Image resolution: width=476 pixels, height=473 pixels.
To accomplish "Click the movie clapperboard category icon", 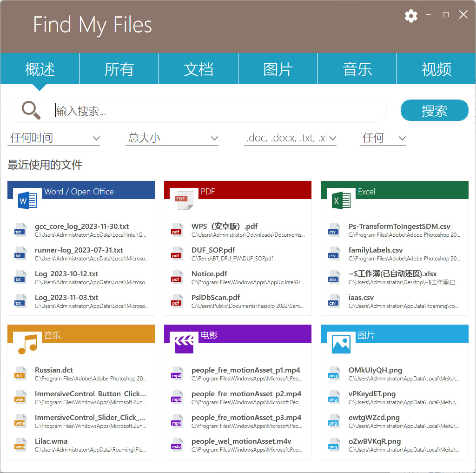I will (x=184, y=344).
